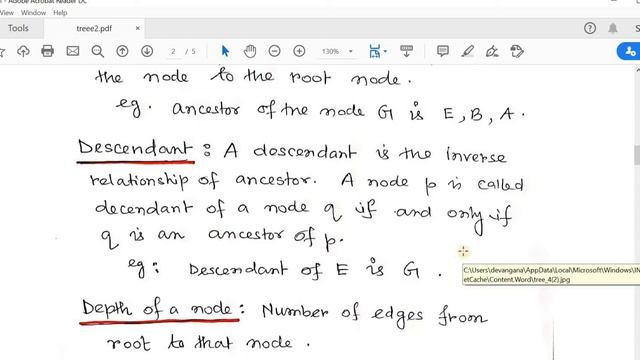Open the sign document pen tool
This screenshot has height=360, width=640.
click(492, 51)
